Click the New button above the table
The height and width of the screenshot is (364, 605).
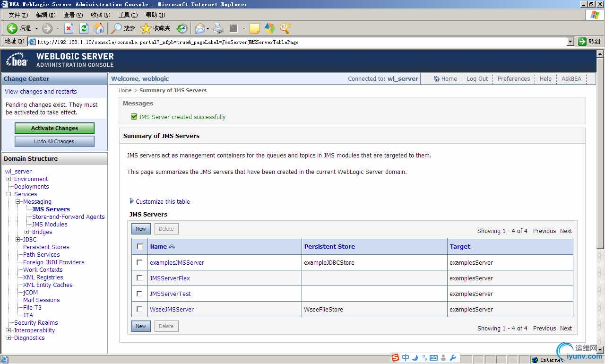pos(141,229)
